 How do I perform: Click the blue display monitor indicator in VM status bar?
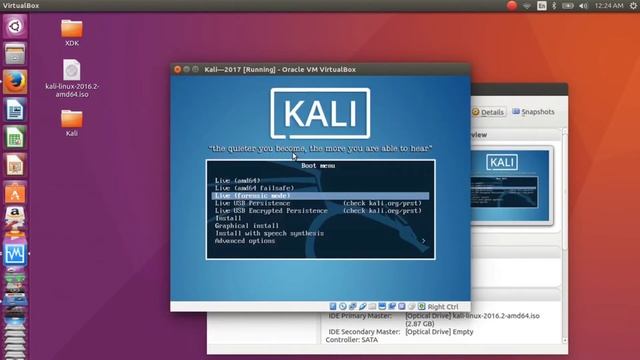[x=382, y=307]
